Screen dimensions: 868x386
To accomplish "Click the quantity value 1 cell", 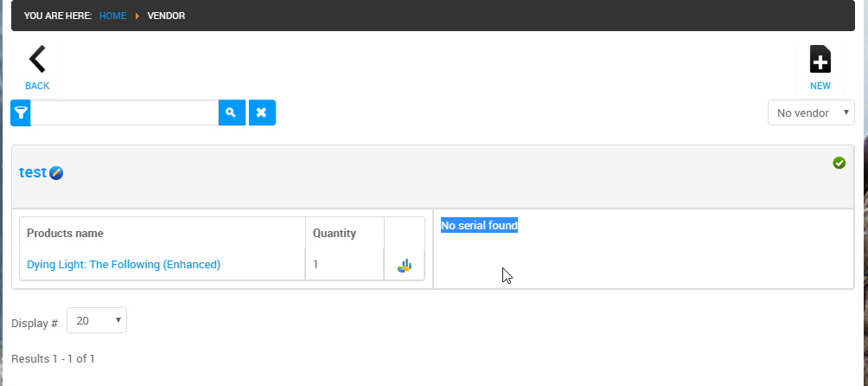I will 344,265.
